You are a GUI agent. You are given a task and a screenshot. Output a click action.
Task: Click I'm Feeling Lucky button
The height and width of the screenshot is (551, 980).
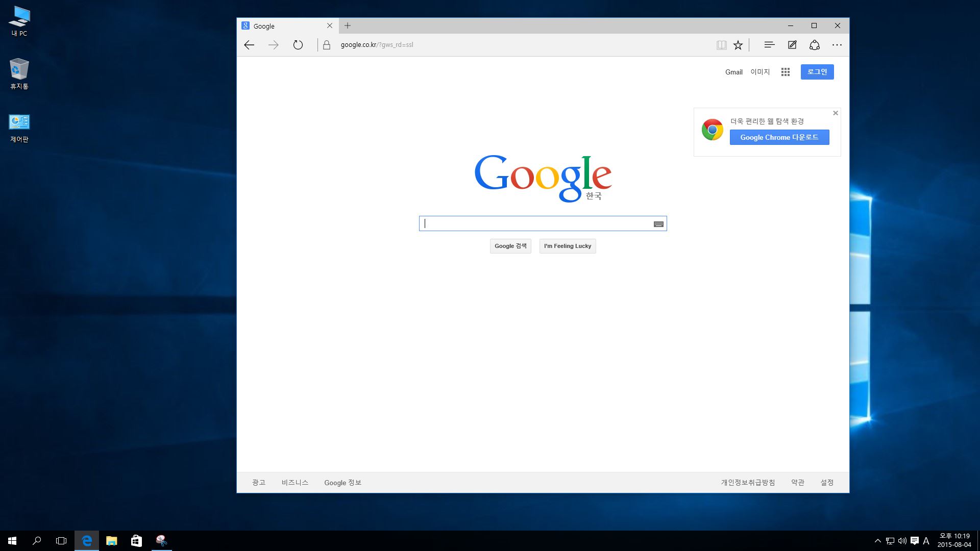pyautogui.click(x=568, y=246)
